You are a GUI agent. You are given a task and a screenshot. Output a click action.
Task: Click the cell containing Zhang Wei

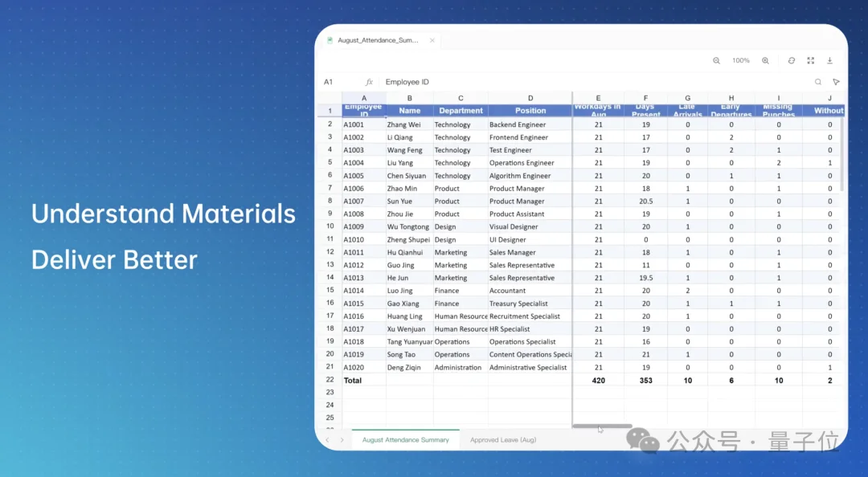click(410, 124)
